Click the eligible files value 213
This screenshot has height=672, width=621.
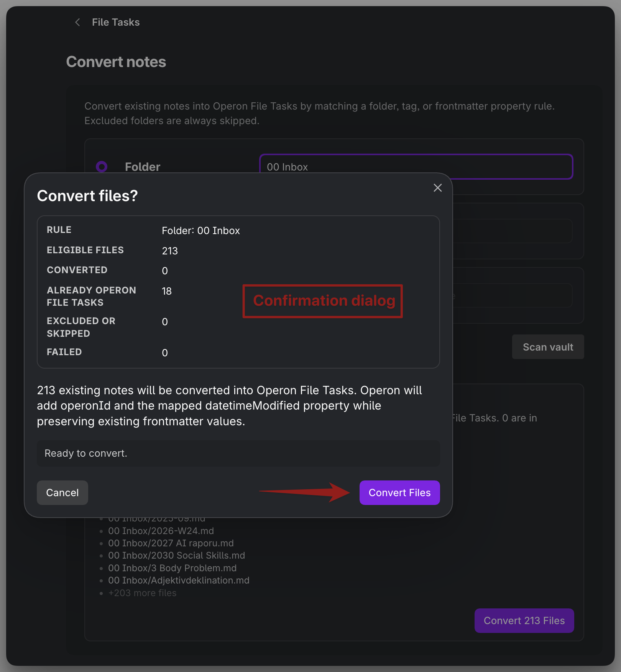pos(170,251)
